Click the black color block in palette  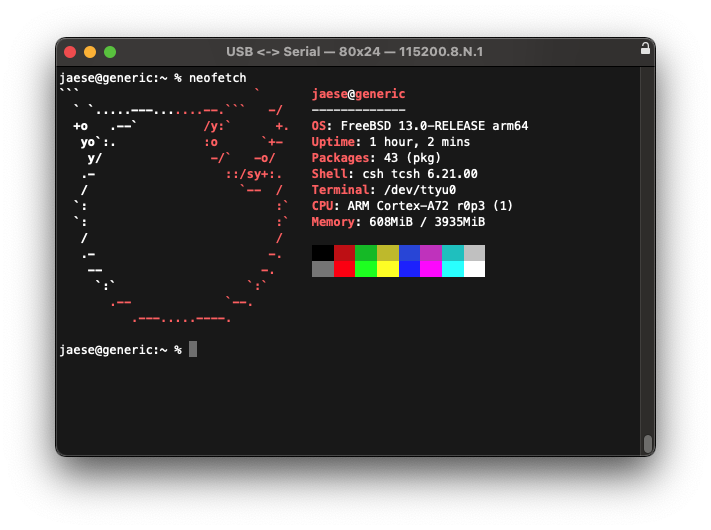[x=322, y=253]
